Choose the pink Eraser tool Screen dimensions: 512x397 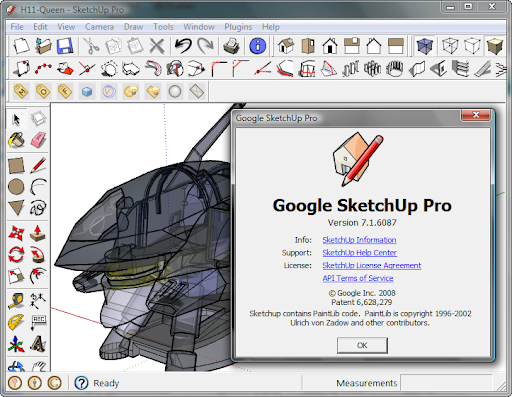38,140
